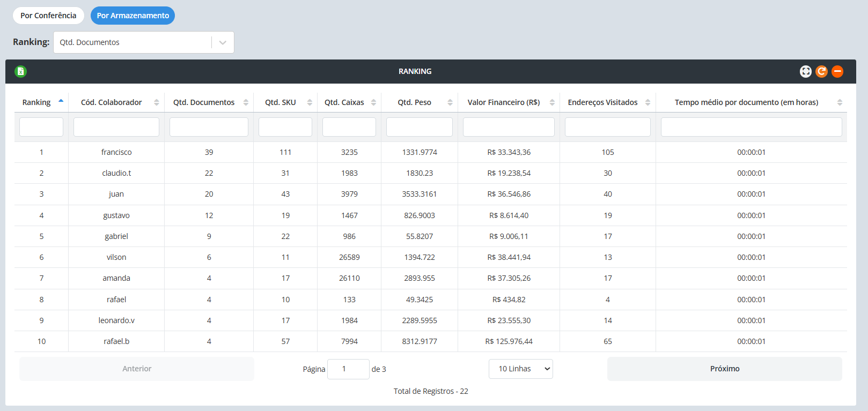Open the 10 Linhas rows selector
Viewport: 868px width, 411px height.
(x=520, y=369)
